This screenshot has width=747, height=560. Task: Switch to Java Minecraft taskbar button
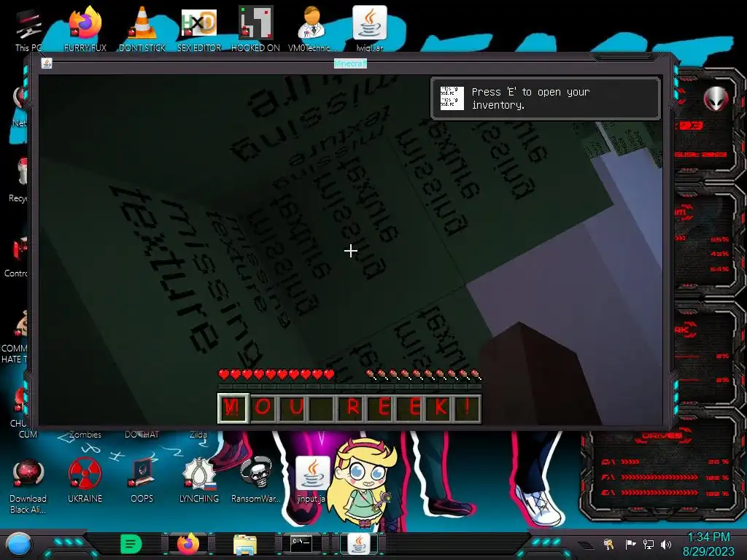(x=359, y=544)
